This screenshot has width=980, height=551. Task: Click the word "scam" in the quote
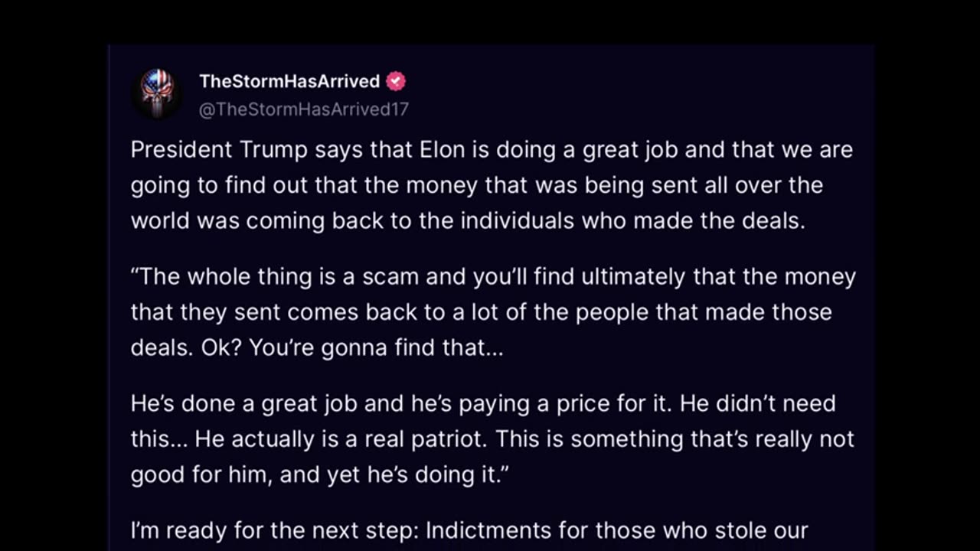click(390, 276)
